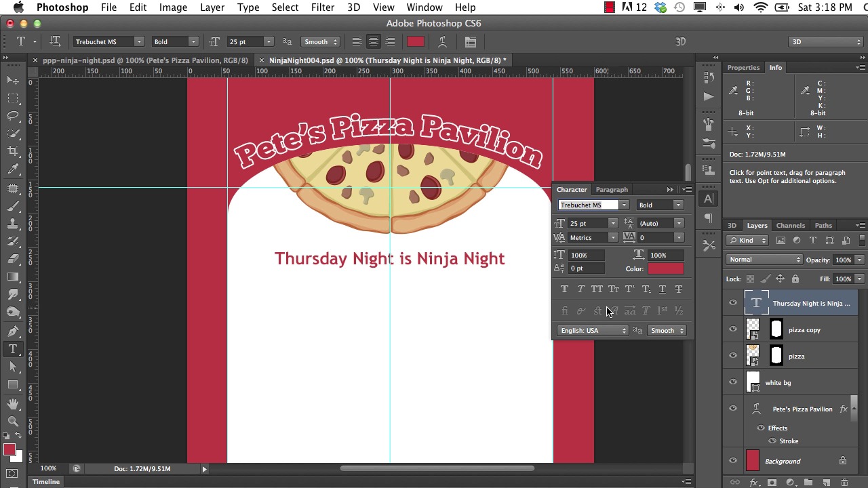Click the Character panel text color swatch
Screen dimensions: 868x488
(x=665, y=269)
